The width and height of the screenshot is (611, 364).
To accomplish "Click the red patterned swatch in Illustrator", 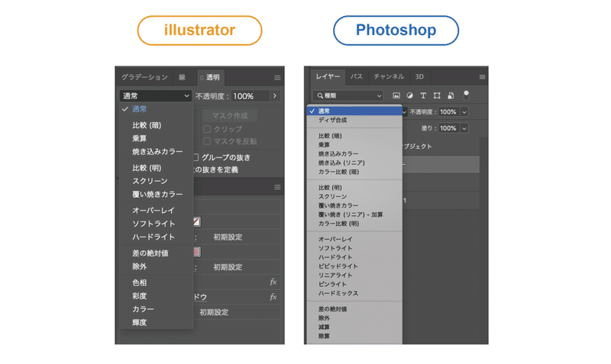I will click(x=196, y=252).
